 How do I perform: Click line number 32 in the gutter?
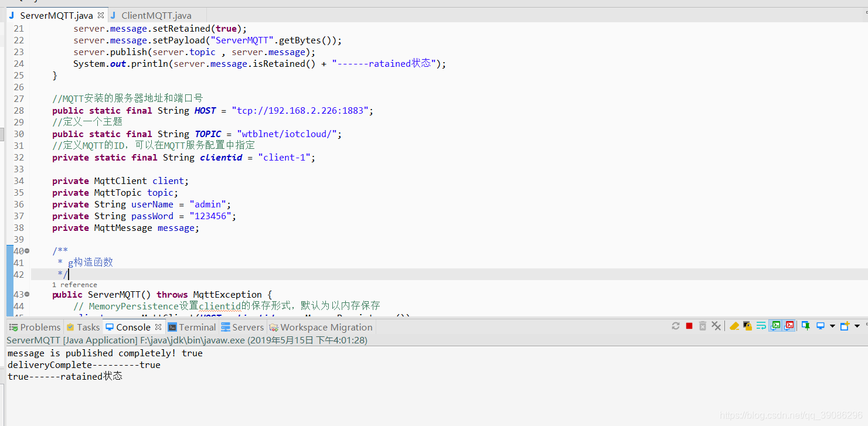tap(18, 157)
